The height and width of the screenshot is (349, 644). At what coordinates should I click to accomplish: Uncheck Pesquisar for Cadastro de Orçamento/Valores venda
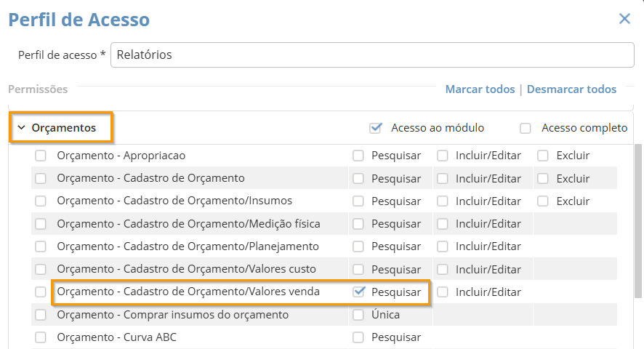(358, 292)
